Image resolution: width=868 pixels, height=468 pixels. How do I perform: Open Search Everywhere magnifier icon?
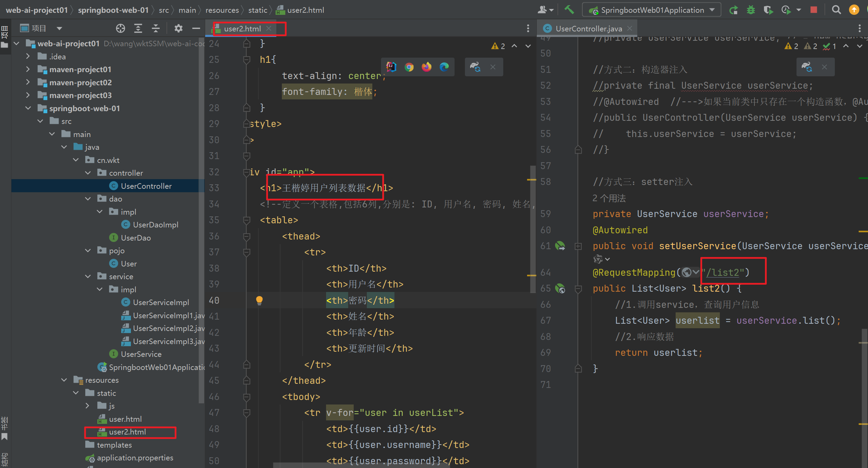tap(836, 10)
